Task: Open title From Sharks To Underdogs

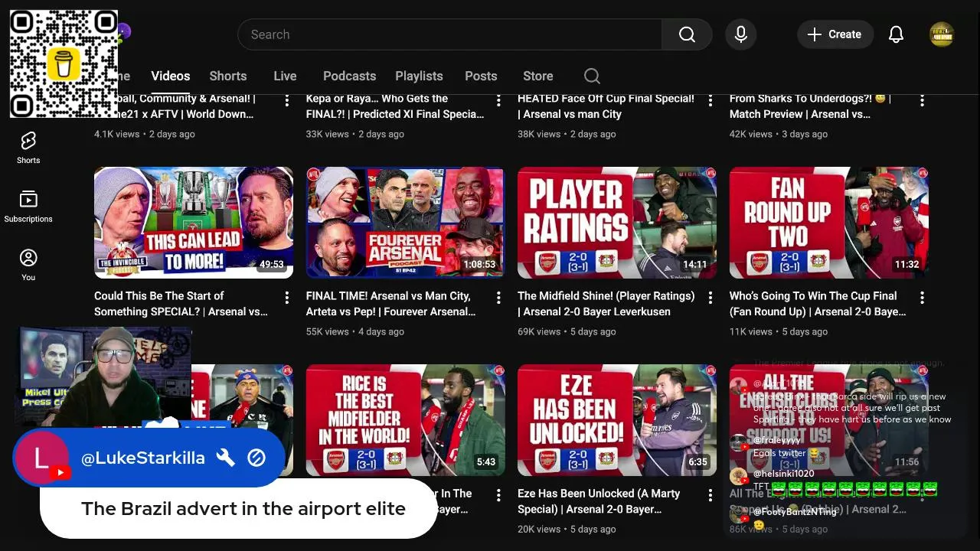Action: (810, 106)
